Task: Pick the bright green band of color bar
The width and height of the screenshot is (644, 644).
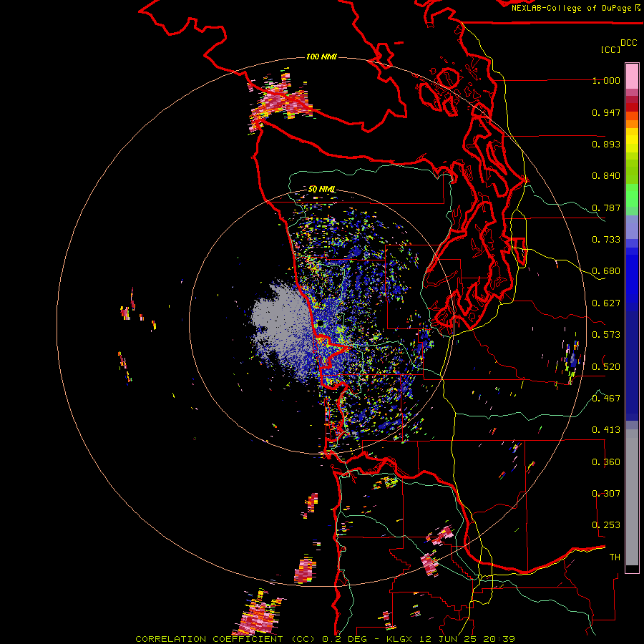Action: (x=632, y=195)
